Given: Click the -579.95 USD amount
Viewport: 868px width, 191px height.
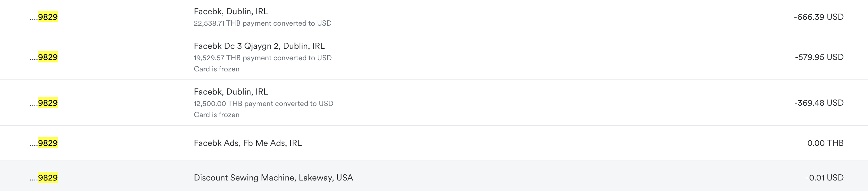Looking at the screenshot, I should pos(819,57).
